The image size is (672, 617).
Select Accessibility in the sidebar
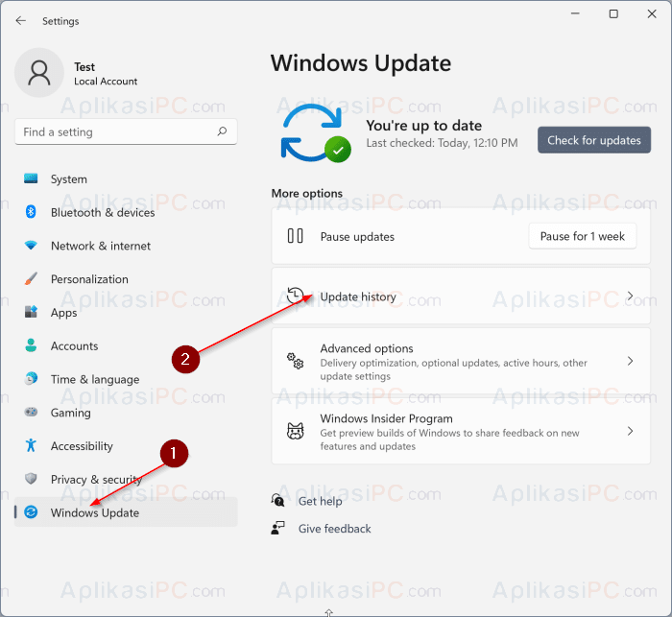click(x=82, y=446)
